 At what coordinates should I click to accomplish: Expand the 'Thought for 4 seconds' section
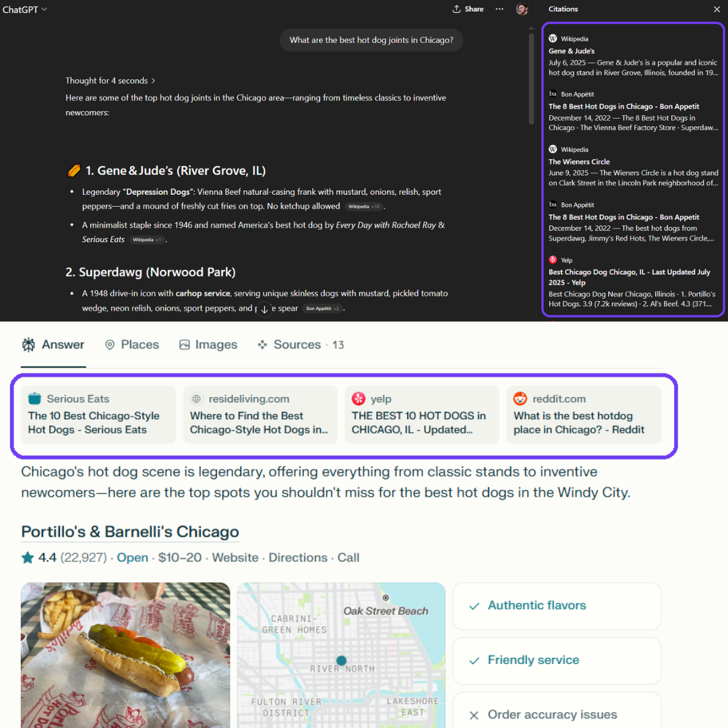click(x=111, y=81)
